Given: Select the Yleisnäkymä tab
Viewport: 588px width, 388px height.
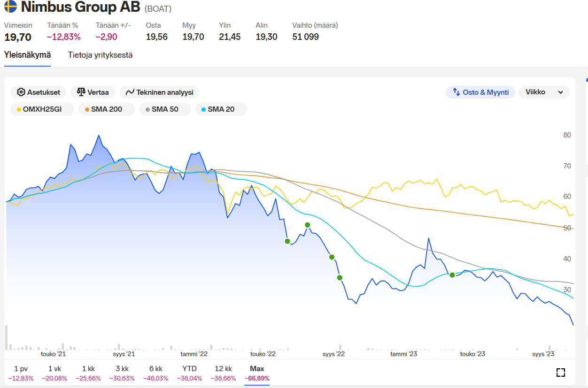Looking at the screenshot, I should coord(27,55).
